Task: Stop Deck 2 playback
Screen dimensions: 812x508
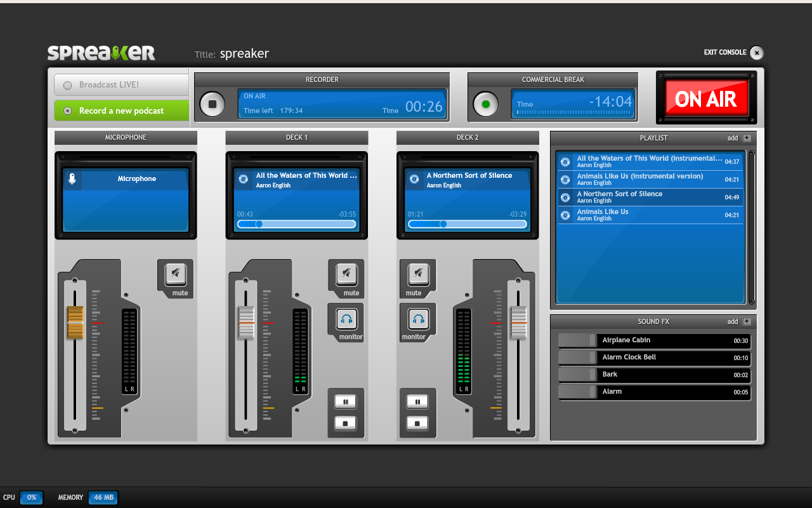Action: [417, 423]
